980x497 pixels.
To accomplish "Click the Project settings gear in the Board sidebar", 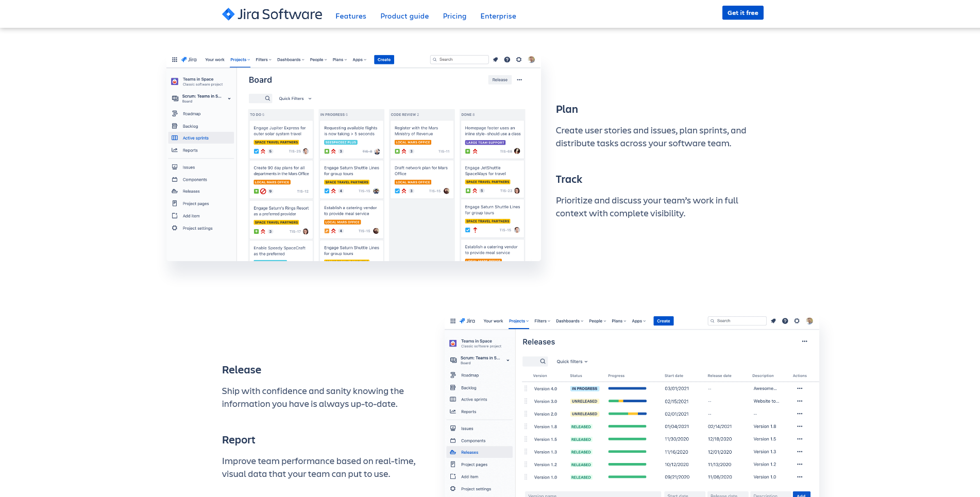I will (x=175, y=228).
